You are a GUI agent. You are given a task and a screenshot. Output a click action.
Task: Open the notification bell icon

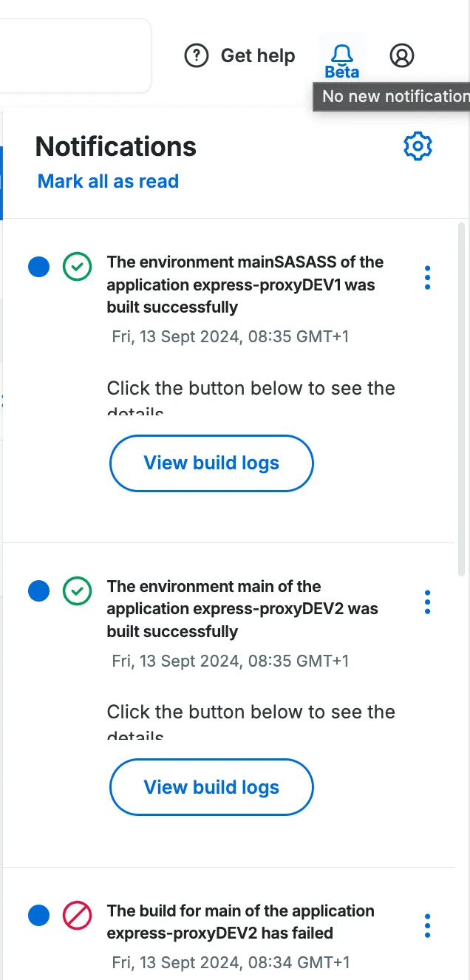click(341, 55)
